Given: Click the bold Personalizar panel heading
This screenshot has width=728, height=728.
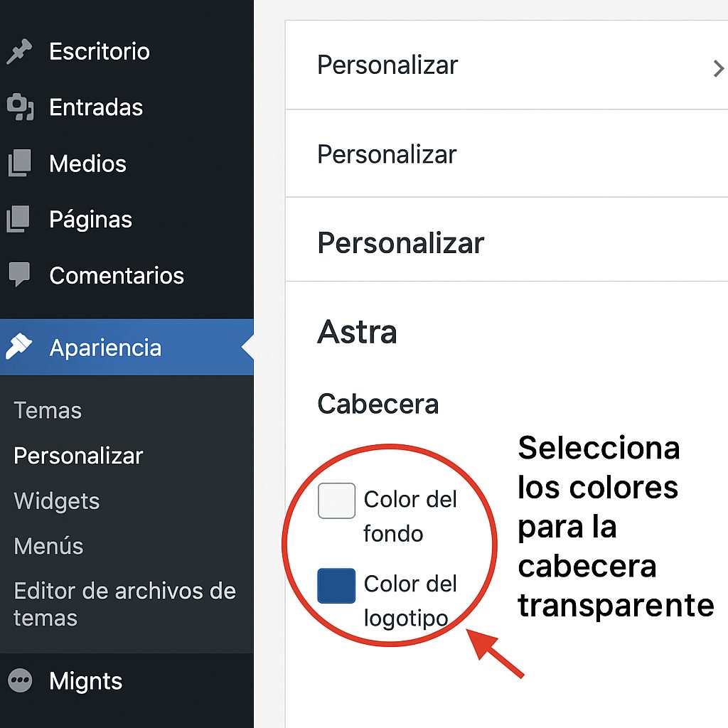Looking at the screenshot, I should click(x=400, y=242).
